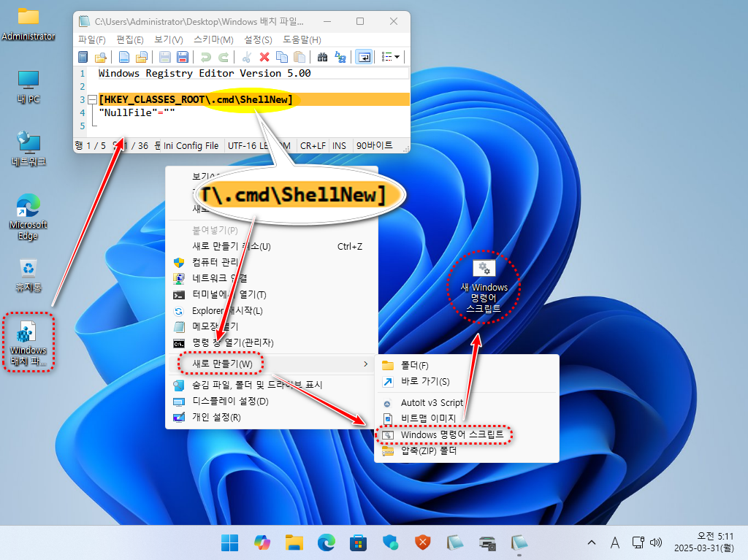Click the dark book icon in Notepad3 toolbar
Viewport: 748px width, 560px height.
click(x=83, y=57)
